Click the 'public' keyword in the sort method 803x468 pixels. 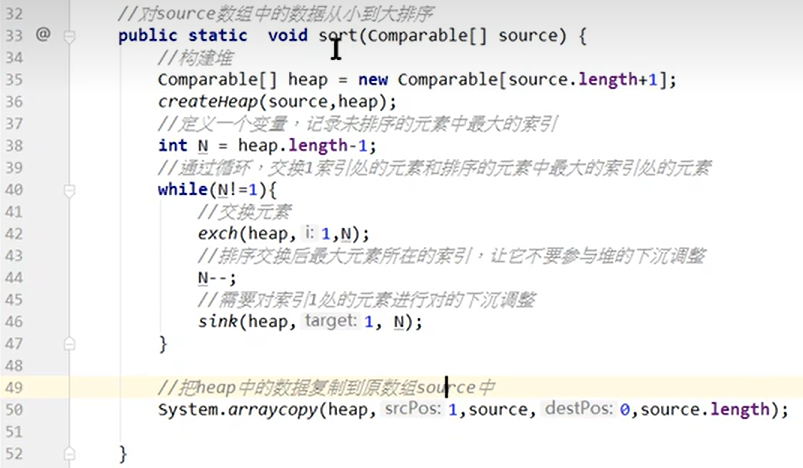coord(147,35)
